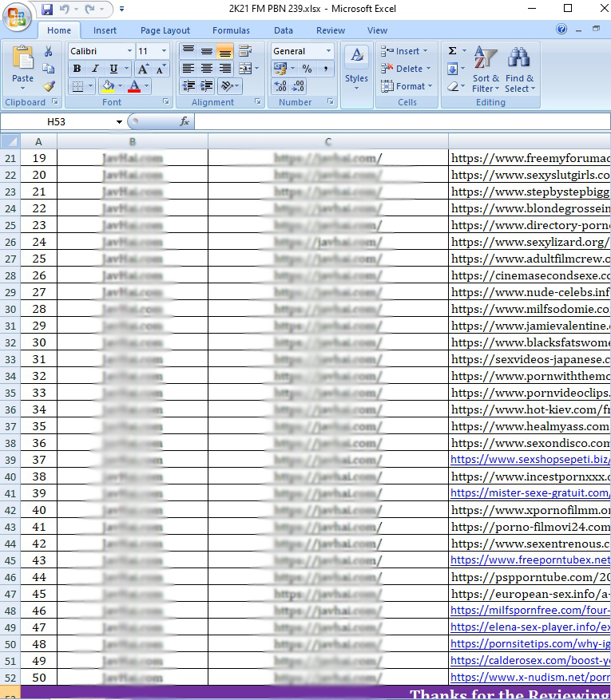Increase font size with Grow Font
This screenshot has height=700, width=611.
[x=143, y=69]
